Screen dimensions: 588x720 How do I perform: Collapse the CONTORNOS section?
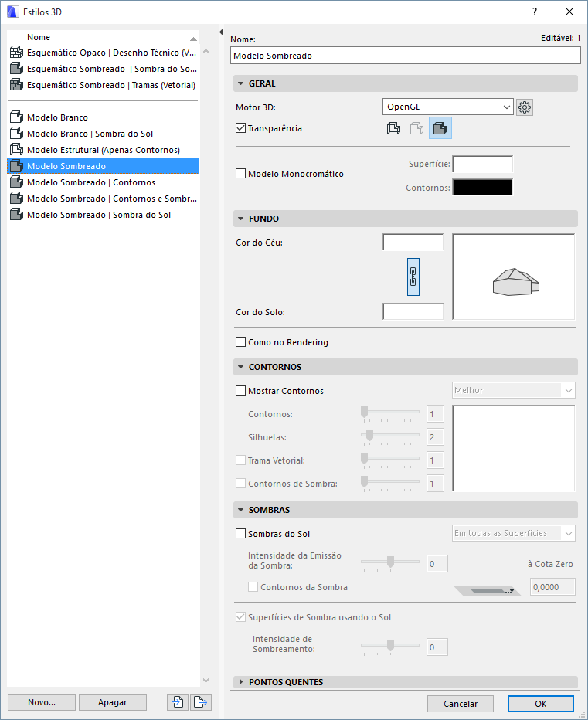pyautogui.click(x=241, y=367)
